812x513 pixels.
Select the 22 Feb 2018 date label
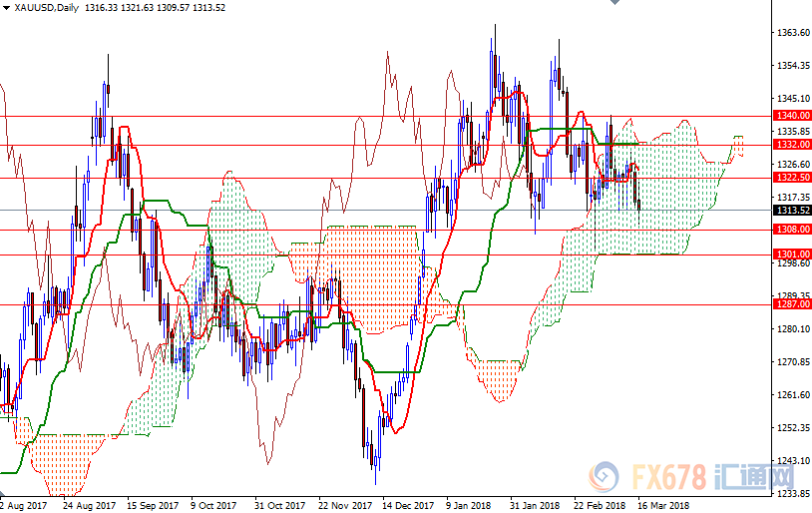coord(600,506)
